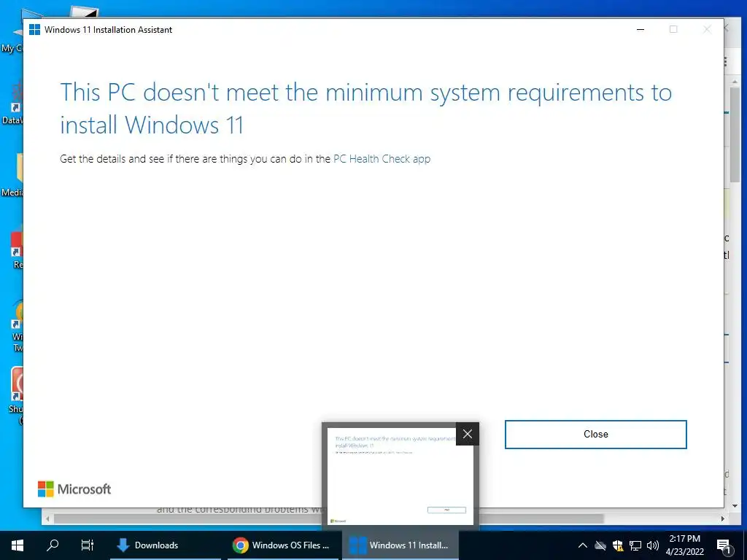Click the Installation Assistant thumbnail preview

(x=399, y=476)
